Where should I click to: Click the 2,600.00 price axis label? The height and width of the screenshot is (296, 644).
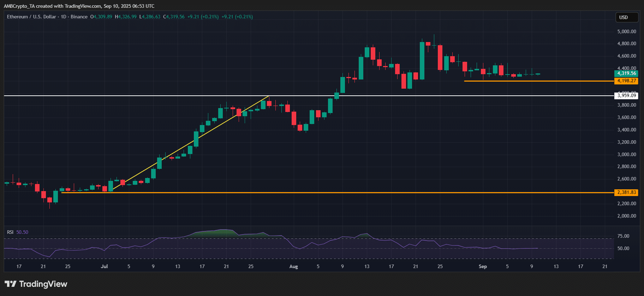626,179
